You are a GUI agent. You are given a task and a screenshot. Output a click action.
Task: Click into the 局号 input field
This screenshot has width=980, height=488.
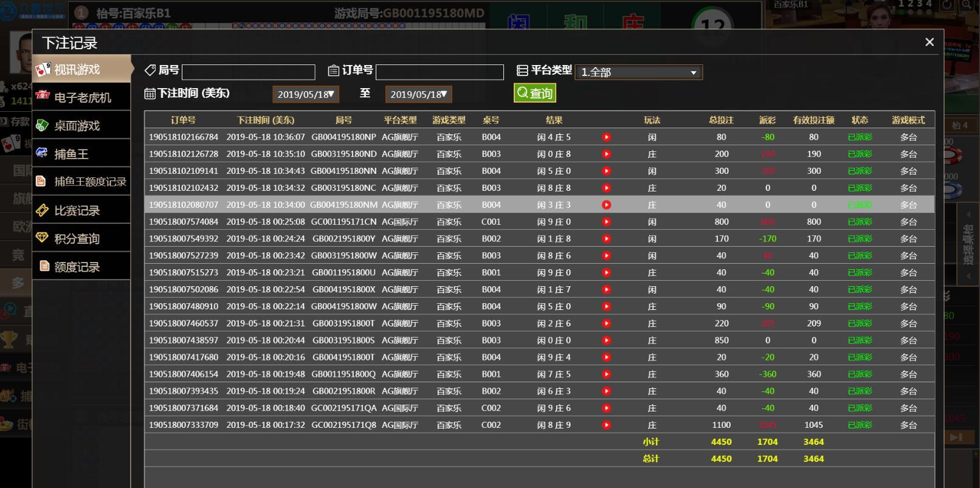coord(248,72)
